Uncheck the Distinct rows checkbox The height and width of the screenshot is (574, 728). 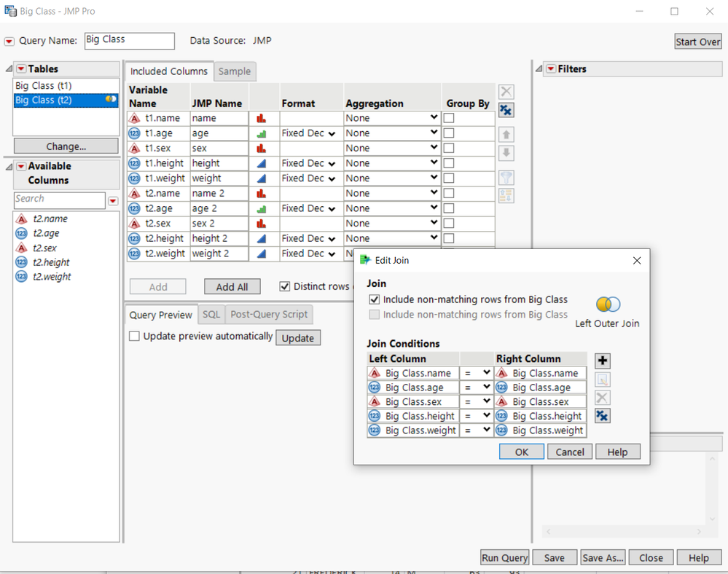tap(285, 286)
